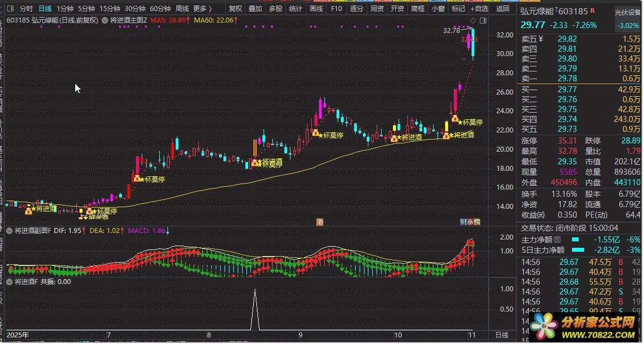This screenshot has width=644, height=344.
Task: Click the white 共振 spike in bottom panel
Action: 255,309
